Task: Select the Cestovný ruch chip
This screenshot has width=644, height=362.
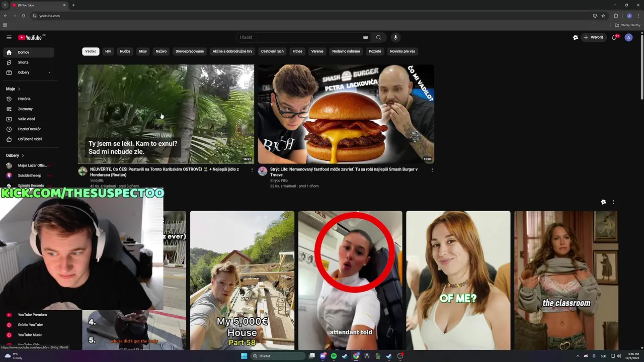Action: [272, 51]
